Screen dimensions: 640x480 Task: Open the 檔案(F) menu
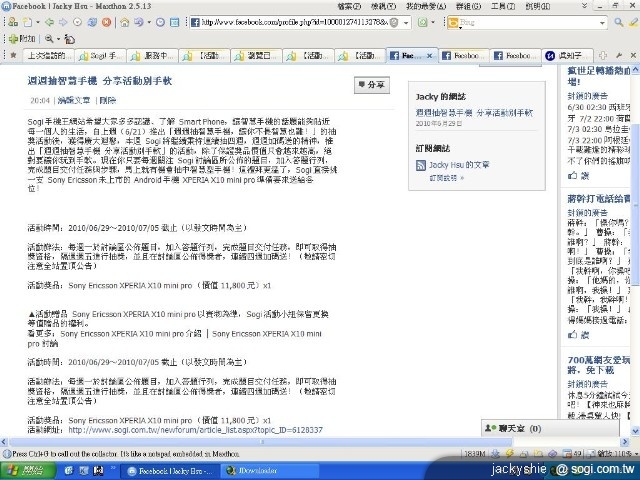click(x=349, y=6)
